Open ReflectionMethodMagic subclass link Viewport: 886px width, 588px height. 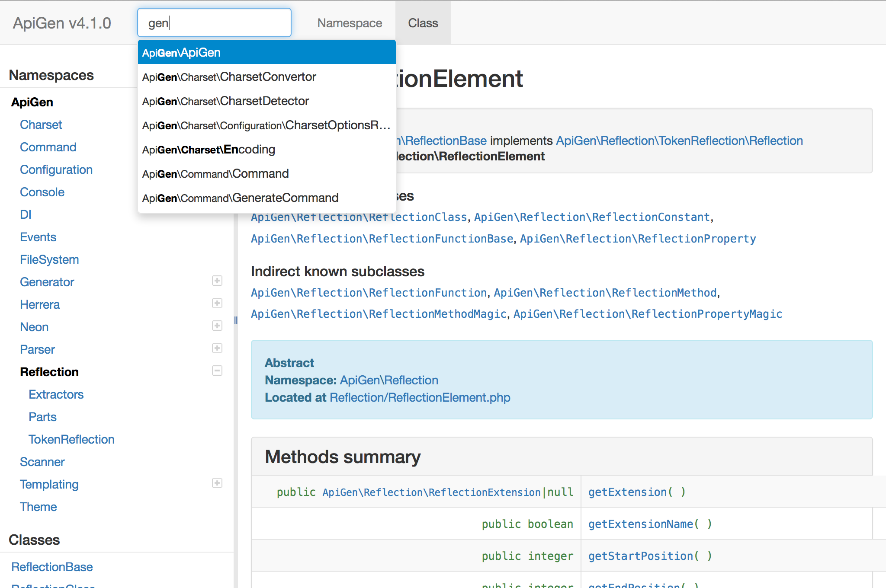379,314
